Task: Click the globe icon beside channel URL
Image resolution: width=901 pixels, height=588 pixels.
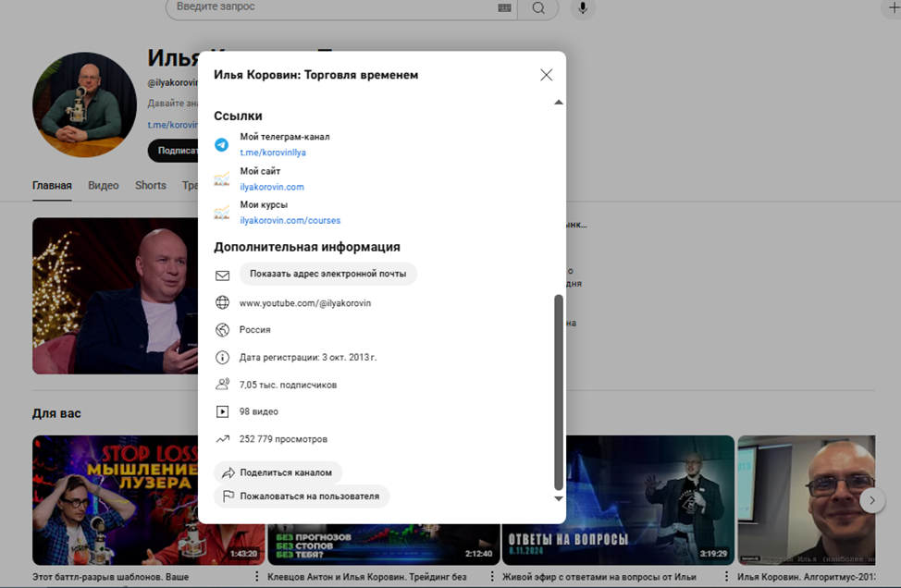Action: tap(222, 302)
